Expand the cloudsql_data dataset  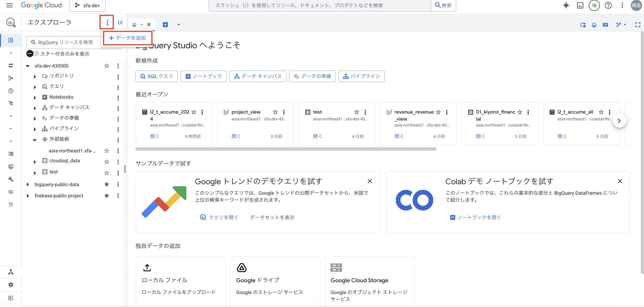pyautogui.click(x=35, y=162)
